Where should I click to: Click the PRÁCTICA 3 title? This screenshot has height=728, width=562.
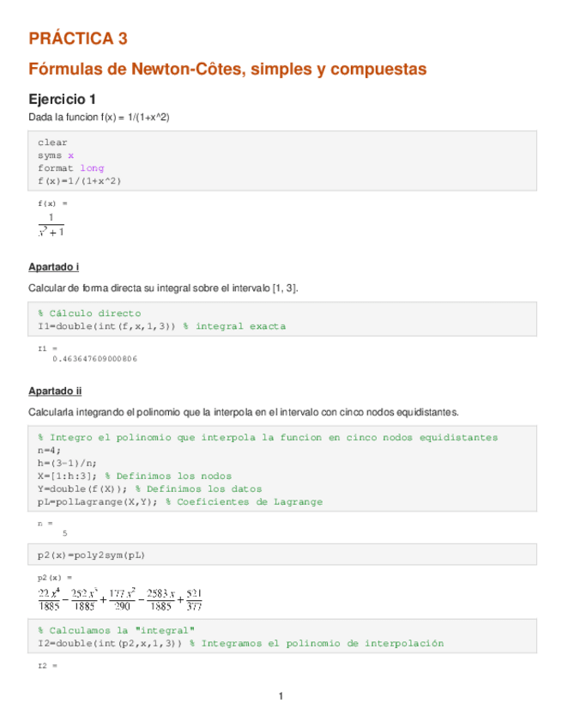78,38
